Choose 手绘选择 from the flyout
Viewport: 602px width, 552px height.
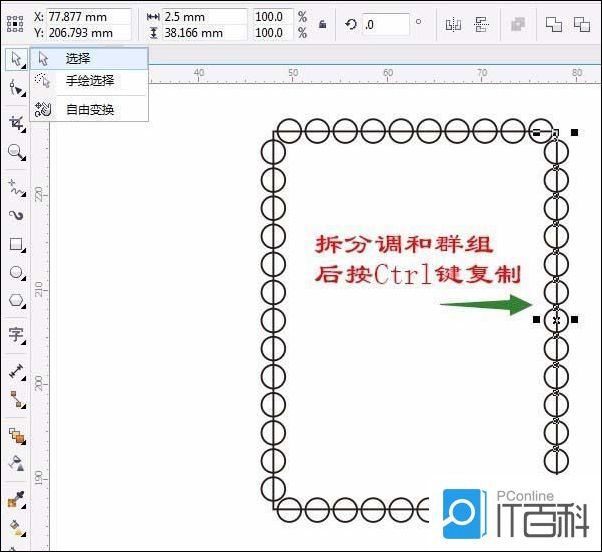(x=89, y=81)
